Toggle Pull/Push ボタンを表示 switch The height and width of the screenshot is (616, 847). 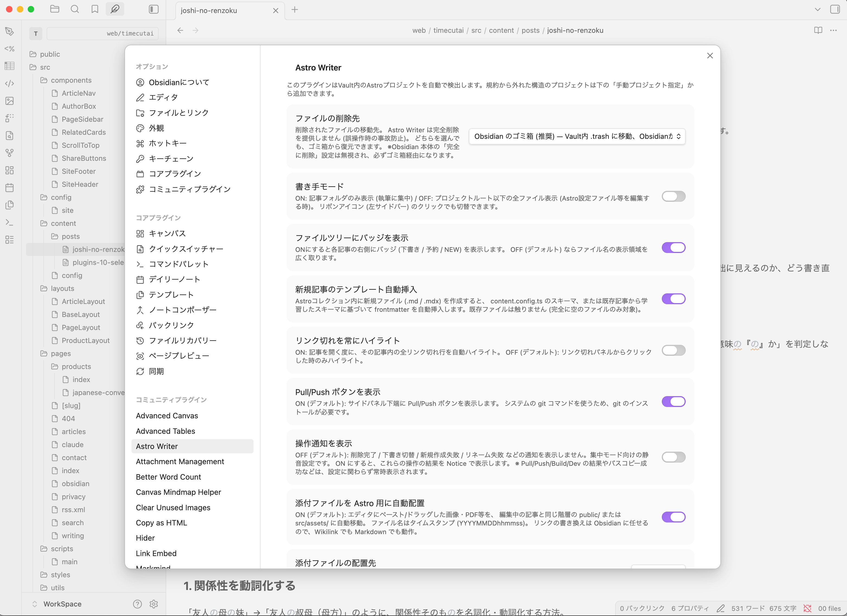[x=674, y=402]
